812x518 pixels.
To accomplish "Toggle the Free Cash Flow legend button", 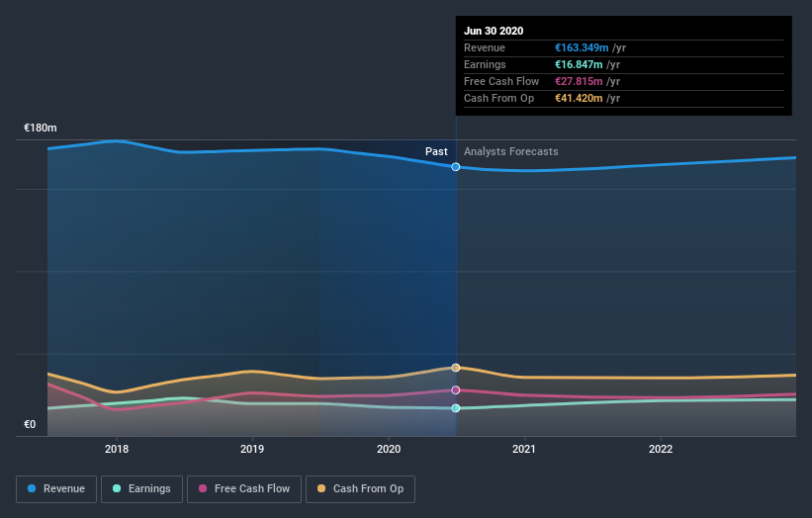I will [x=244, y=489].
